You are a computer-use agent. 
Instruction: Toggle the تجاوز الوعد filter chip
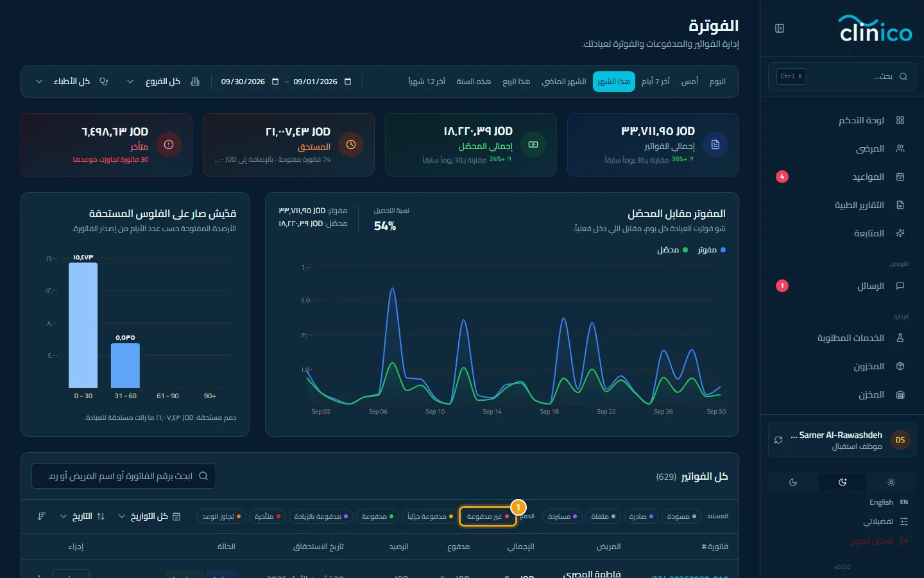(x=221, y=516)
